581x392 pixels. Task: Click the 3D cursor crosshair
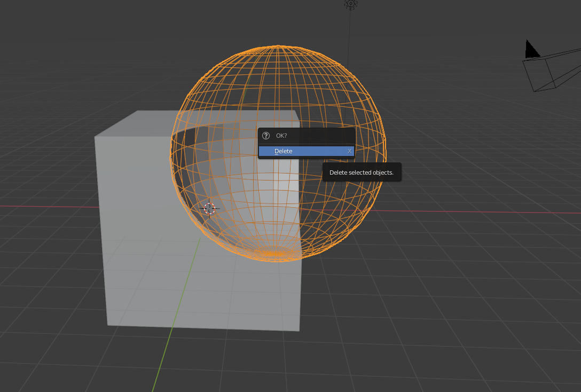(x=209, y=209)
